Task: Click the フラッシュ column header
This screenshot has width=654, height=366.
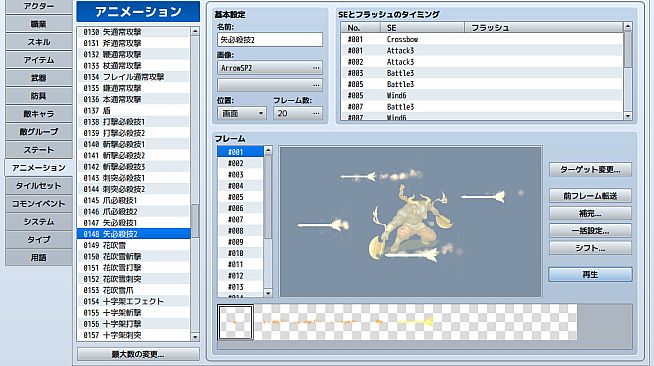Action: point(543,28)
